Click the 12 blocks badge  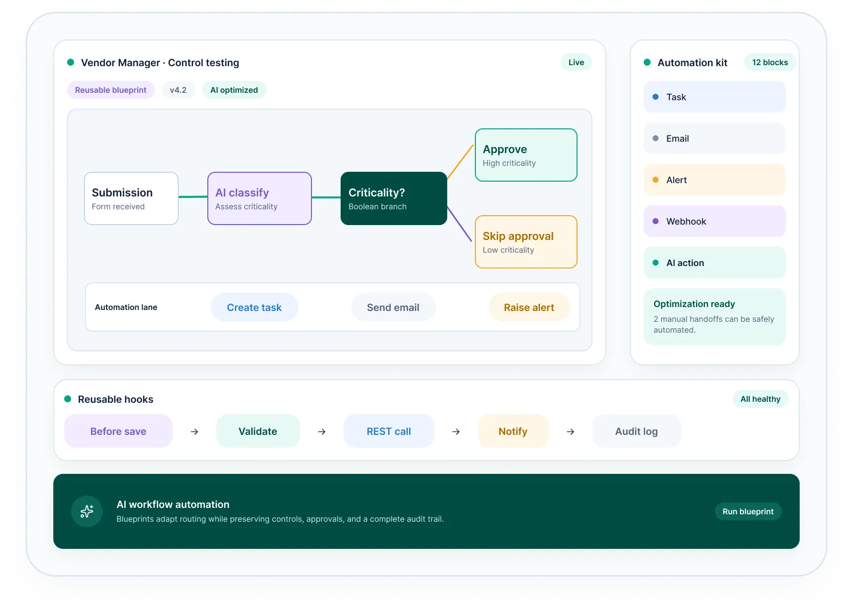coord(770,62)
